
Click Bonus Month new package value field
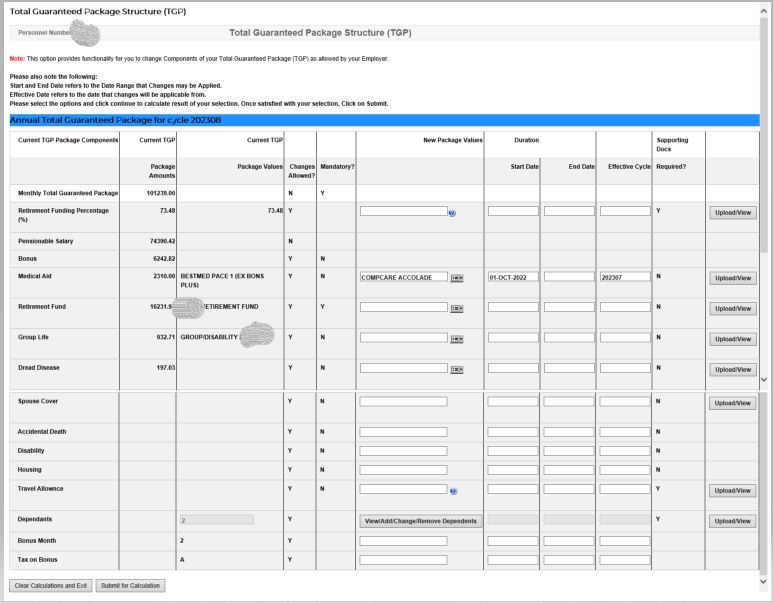point(403,541)
